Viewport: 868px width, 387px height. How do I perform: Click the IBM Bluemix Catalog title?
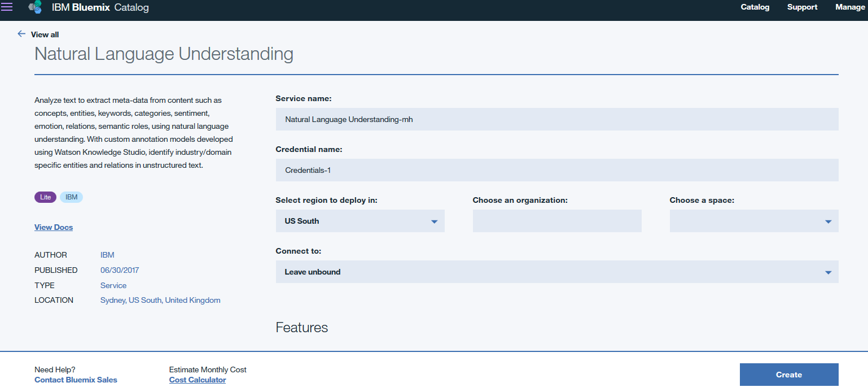click(100, 8)
